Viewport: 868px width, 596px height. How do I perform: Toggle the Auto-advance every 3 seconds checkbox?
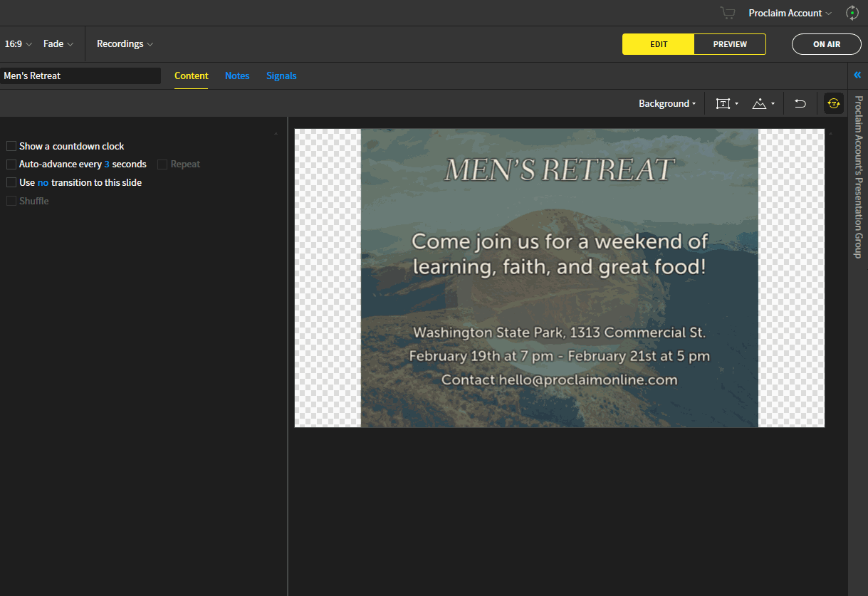pos(11,164)
